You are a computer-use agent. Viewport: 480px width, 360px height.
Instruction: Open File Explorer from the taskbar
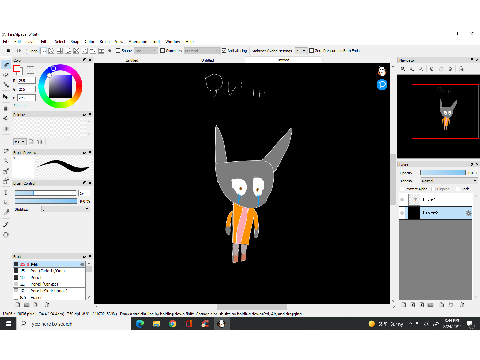[156, 324]
